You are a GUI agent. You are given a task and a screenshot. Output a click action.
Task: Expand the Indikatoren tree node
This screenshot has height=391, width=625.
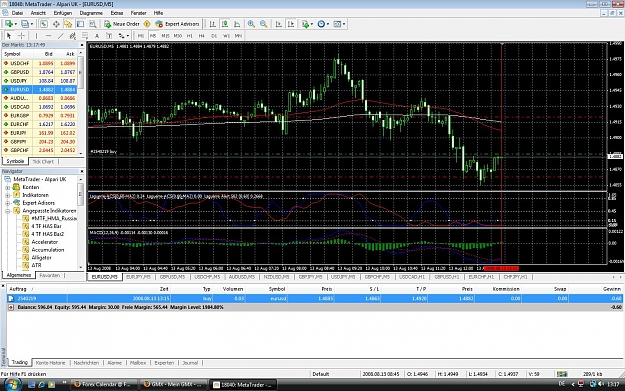tap(8, 195)
